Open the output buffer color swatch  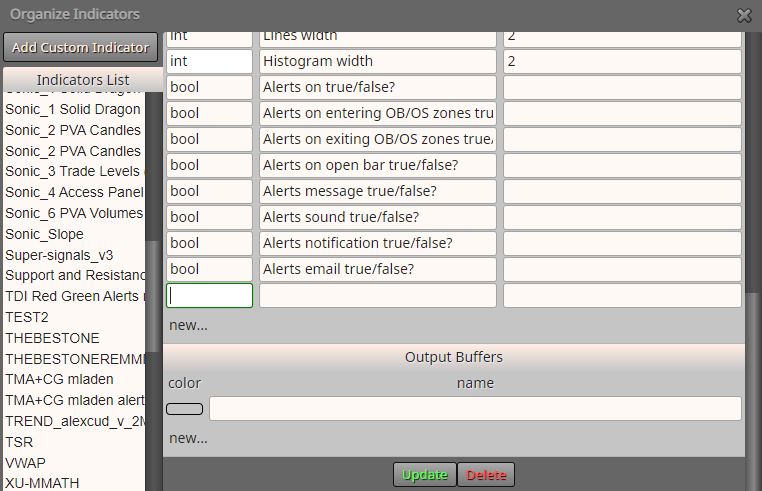click(x=185, y=409)
